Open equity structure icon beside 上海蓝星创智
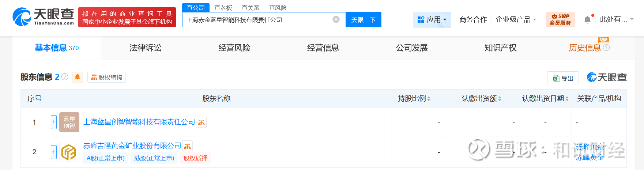Screen dimensions: 644x170 [202, 122]
